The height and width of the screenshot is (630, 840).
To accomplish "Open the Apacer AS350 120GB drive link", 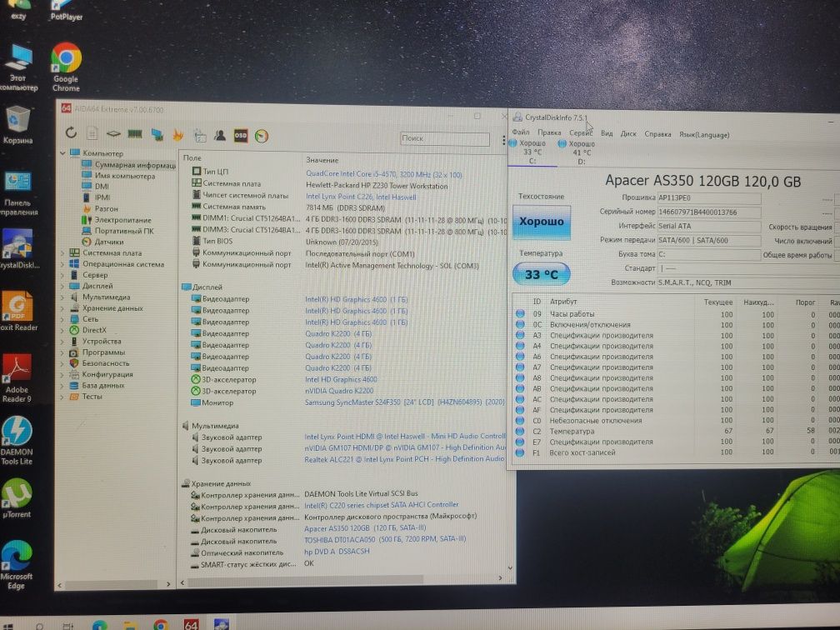I will (x=365, y=528).
